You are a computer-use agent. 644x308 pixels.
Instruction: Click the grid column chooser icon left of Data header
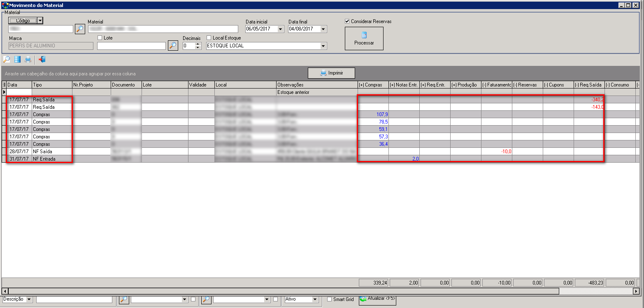(x=4, y=85)
